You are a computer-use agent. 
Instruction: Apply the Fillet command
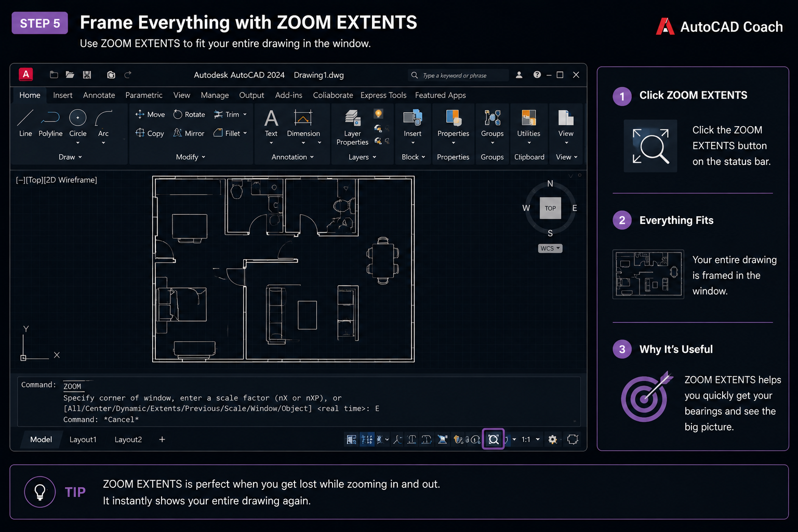[227, 133]
